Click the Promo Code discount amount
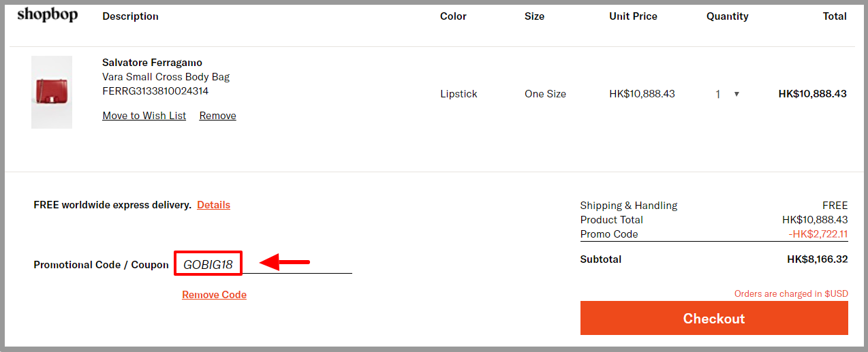Image resolution: width=868 pixels, height=352 pixels. click(818, 234)
